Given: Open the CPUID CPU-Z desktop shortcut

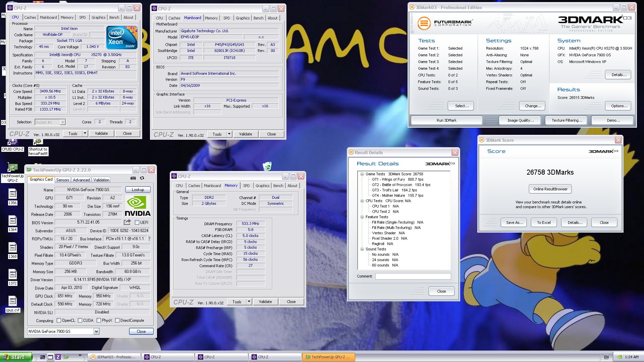Looking at the screenshot, I should tap(13, 145).
